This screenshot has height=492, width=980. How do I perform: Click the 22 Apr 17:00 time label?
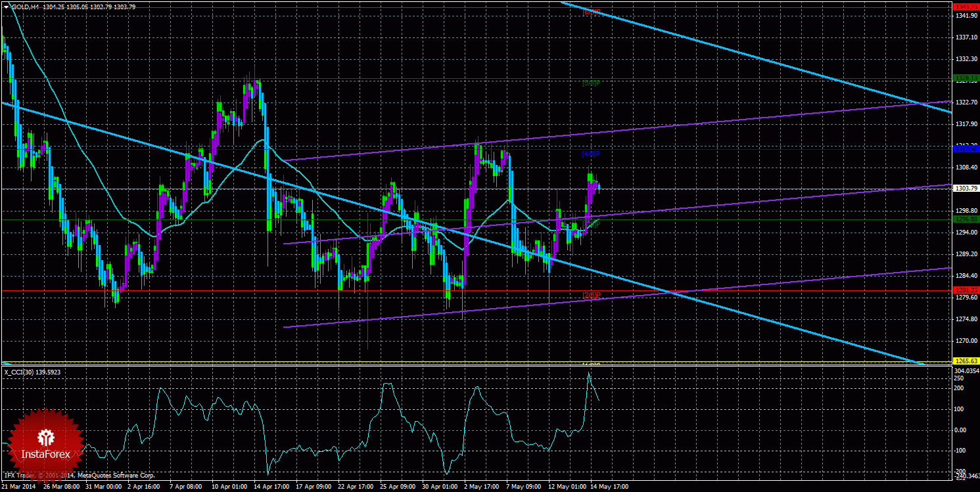click(x=356, y=487)
